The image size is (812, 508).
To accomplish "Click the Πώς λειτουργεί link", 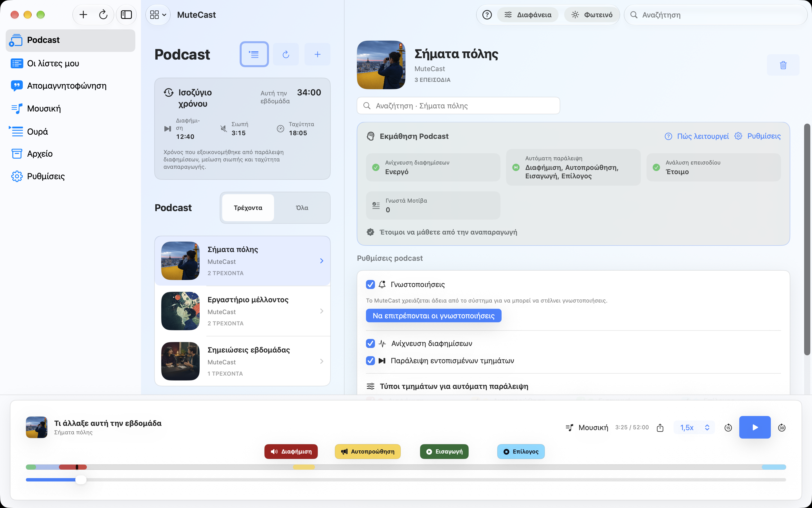I will [697, 136].
